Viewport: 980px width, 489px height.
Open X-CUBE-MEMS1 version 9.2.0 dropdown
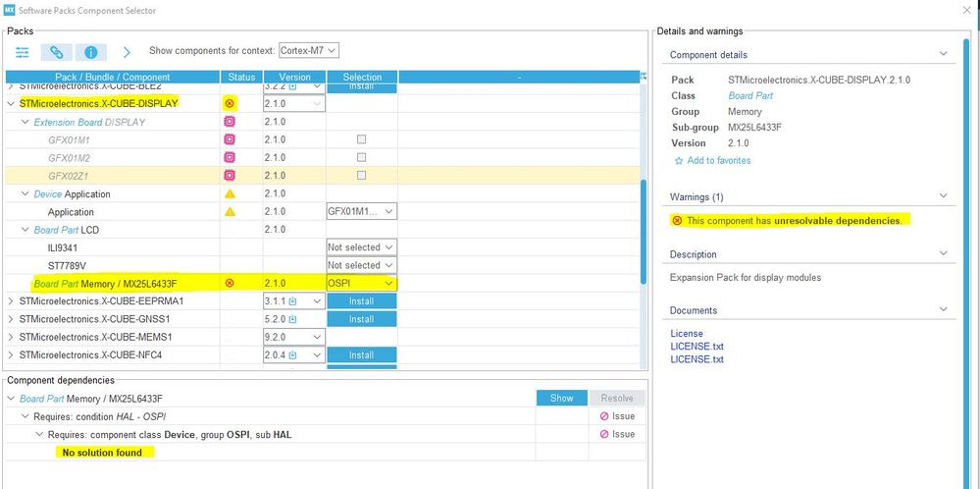tap(294, 337)
